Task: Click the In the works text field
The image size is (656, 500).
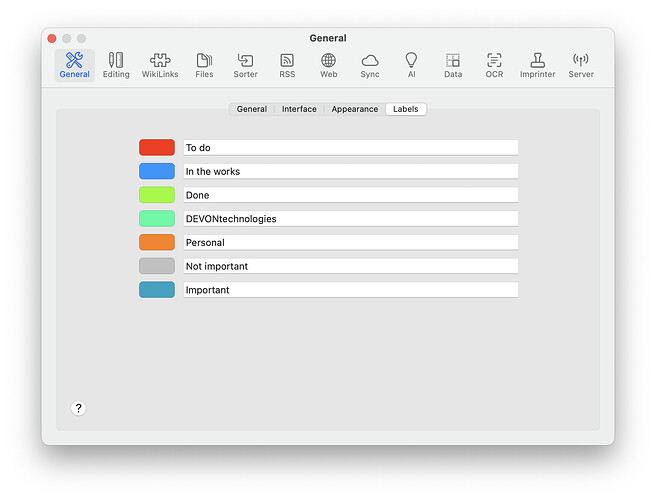Action: click(350, 172)
